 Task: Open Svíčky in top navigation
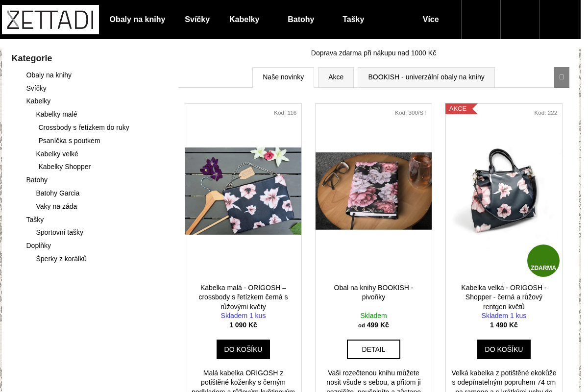click(x=197, y=20)
